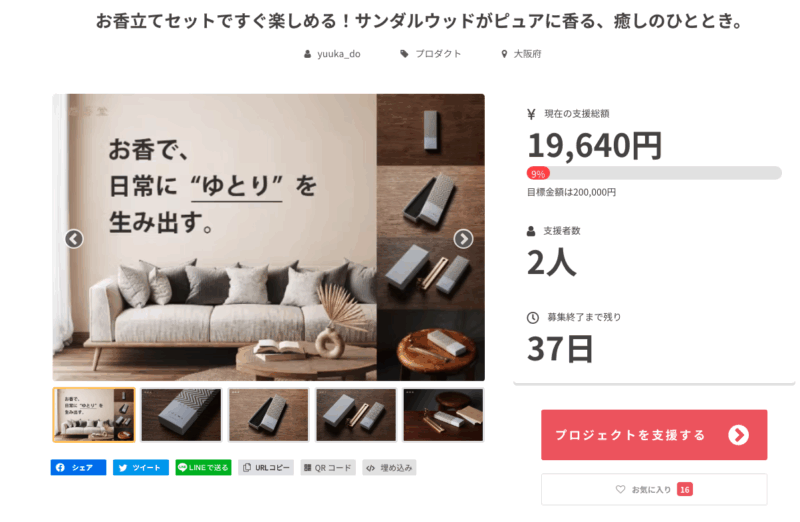800x522 pixels.
Task: Advance carousel with right arrow icon
Action: click(463, 239)
